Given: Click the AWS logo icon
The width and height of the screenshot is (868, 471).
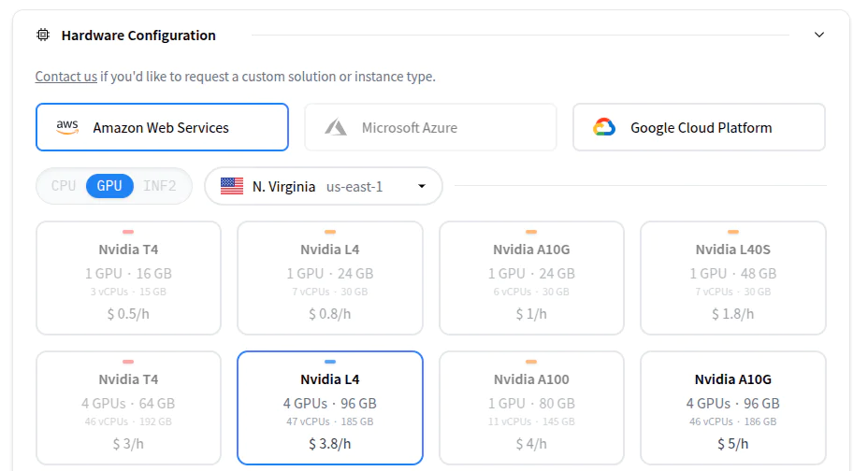Looking at the screenshot, I should point(66,127).
